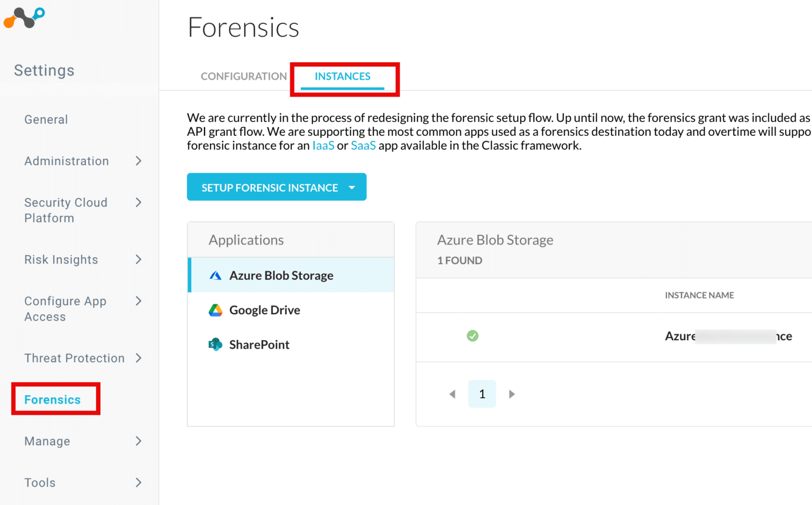
Task: Open the Setup Forensic Instance dropdown caret
Action: click(352, 187)
